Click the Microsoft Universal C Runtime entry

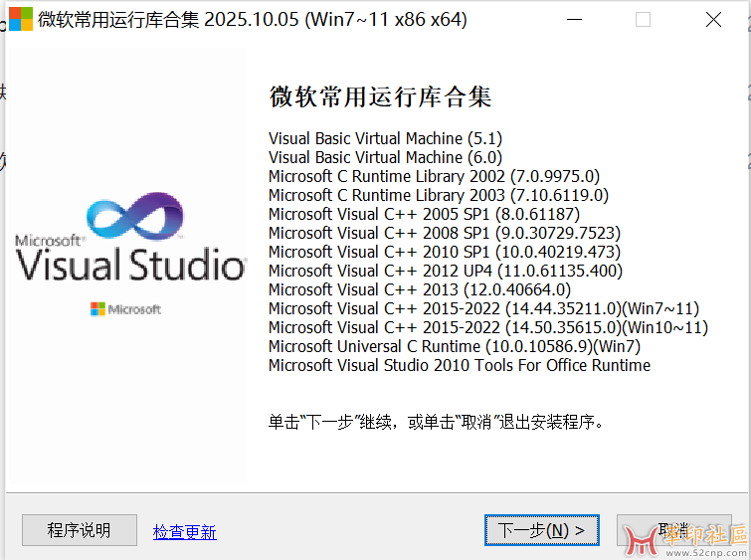[454, 346]
